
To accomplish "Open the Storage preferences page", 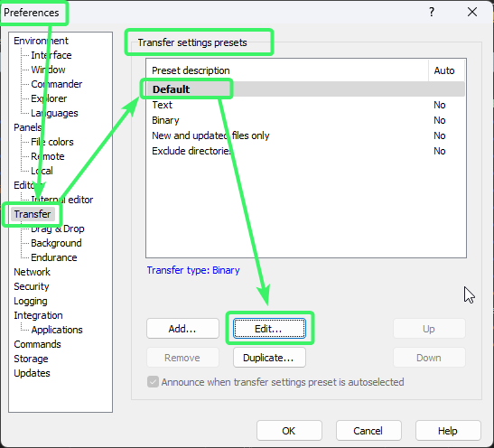I will 31,359.
